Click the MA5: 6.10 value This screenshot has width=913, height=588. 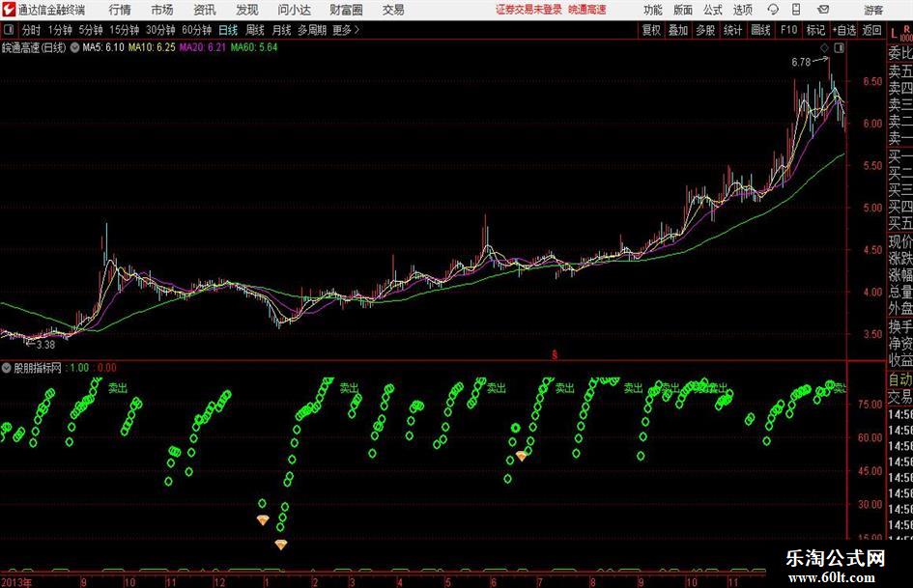(103, 47)
